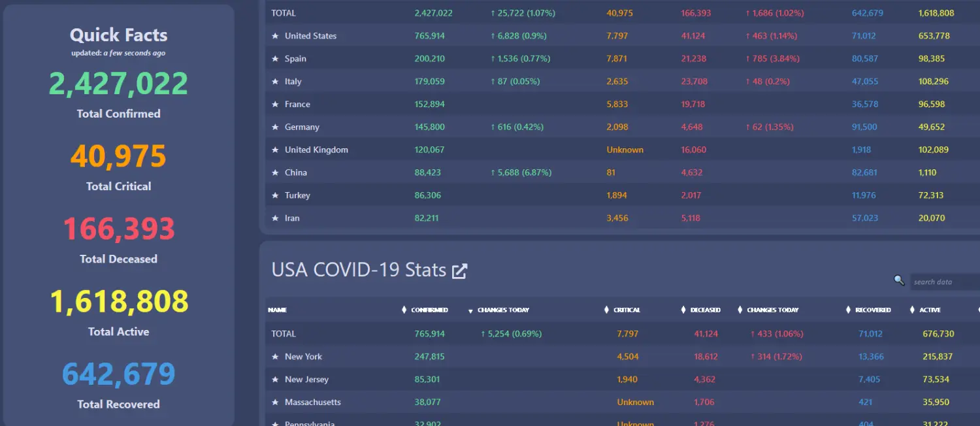980x426 pixels.
Task: Open the Massachusetts row in USA stats
Action: click(x=312, y=402)
